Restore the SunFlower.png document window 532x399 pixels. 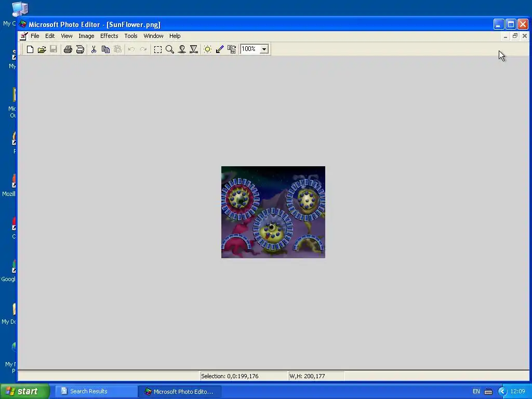click(x=515, y=36)
